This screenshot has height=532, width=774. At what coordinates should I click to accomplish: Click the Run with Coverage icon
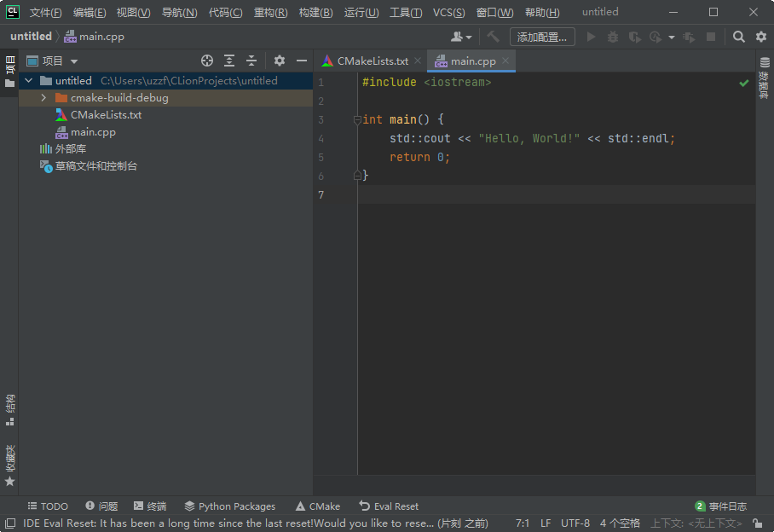point(634,37)
